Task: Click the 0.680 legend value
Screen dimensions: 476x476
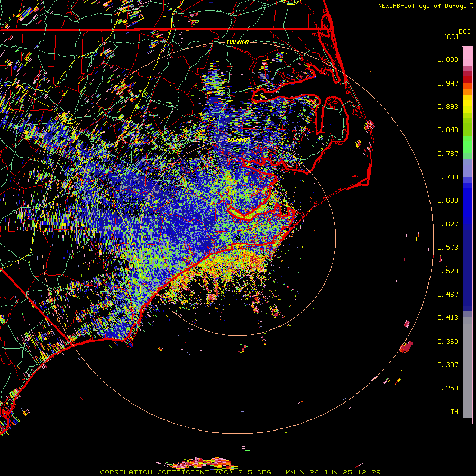Action: coord(448,200)
